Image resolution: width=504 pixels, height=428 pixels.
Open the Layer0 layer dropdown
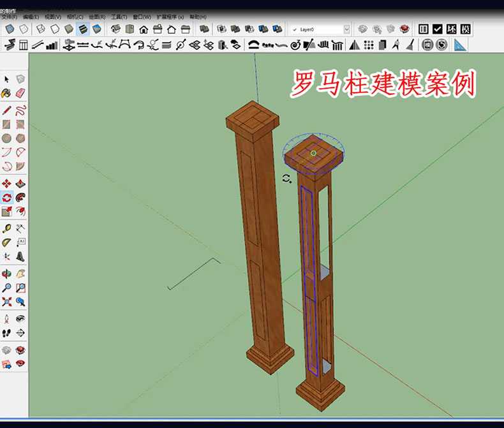(316, 29)
